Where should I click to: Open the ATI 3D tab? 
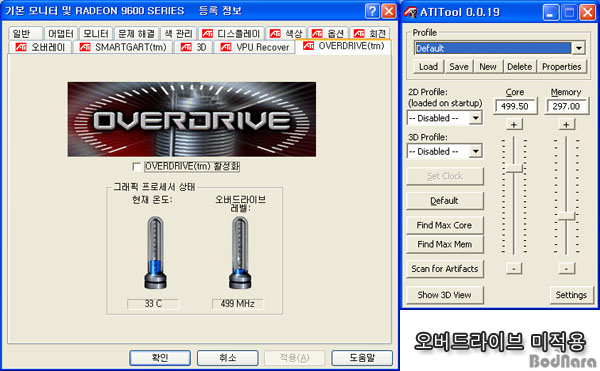194,47
